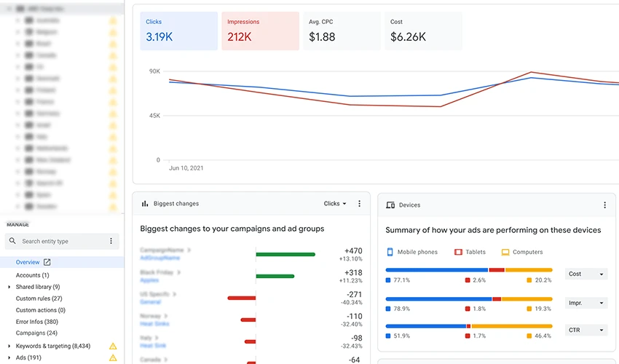Screen dimensions: 619x364
Task: Open Error Infos (380)
Action: click(x=36, y=322)
